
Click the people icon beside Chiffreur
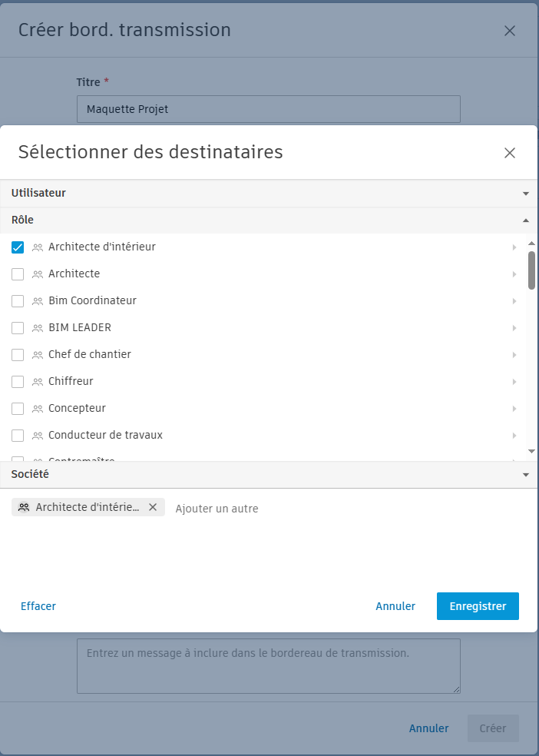(x=36, y=382)
